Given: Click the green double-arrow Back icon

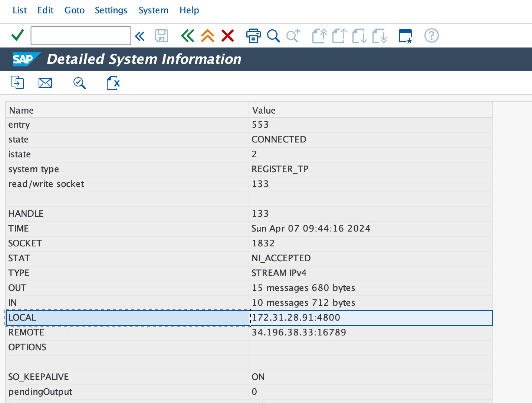Looking at the screenshot, I should point(187,36).
